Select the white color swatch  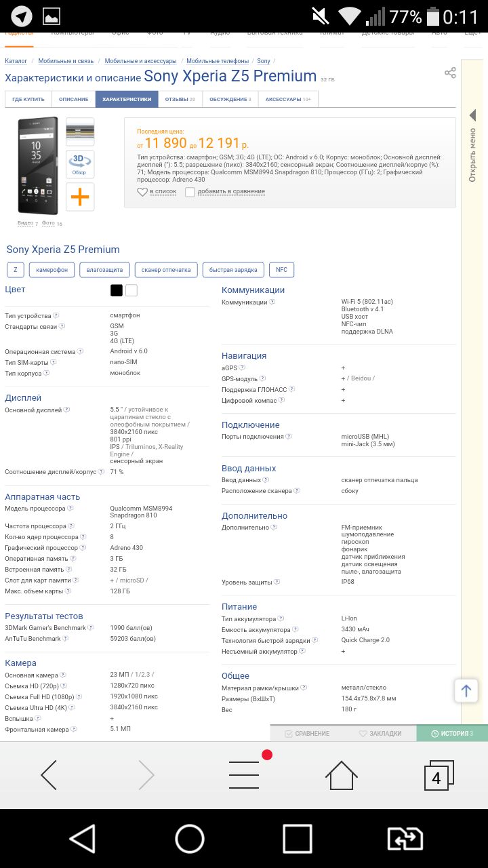[x=131, y=290]
